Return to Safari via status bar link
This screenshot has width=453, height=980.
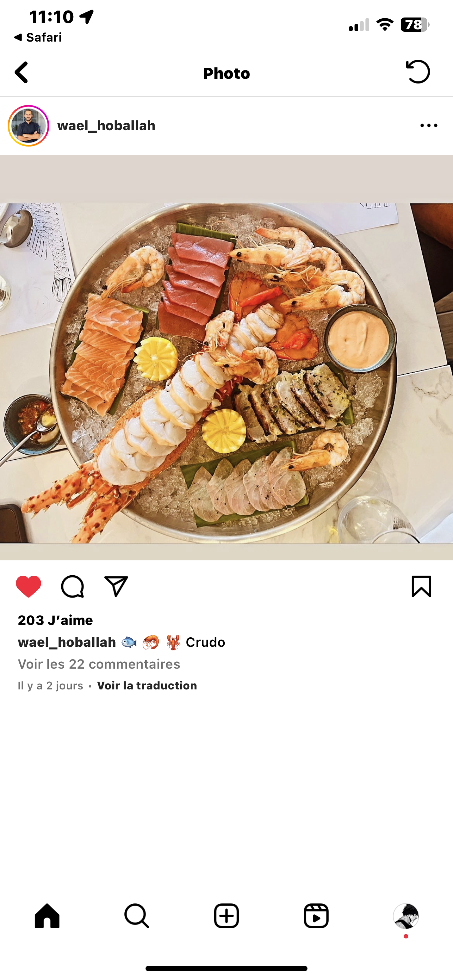[38, 37]
